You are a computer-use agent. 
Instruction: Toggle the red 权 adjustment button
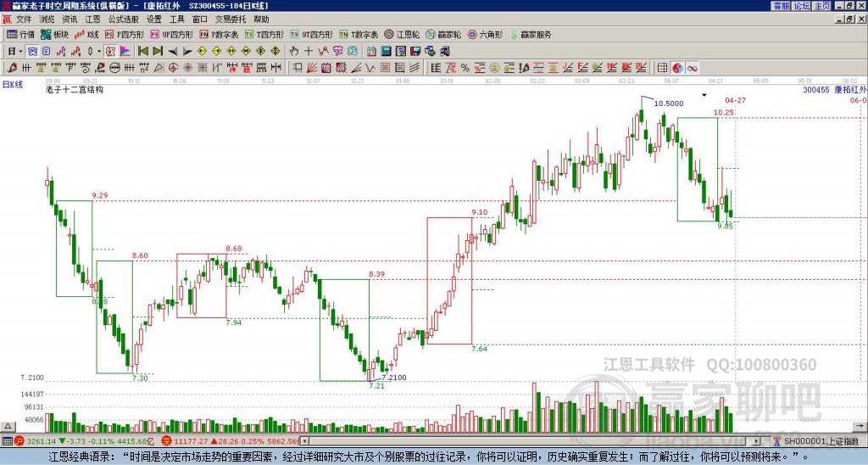(110, 52)
